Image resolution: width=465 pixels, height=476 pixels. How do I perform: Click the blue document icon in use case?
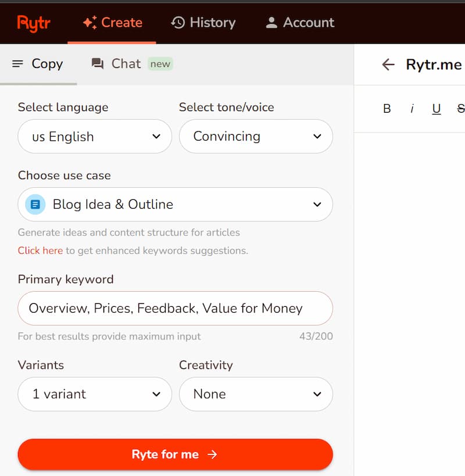coord(35,205)
